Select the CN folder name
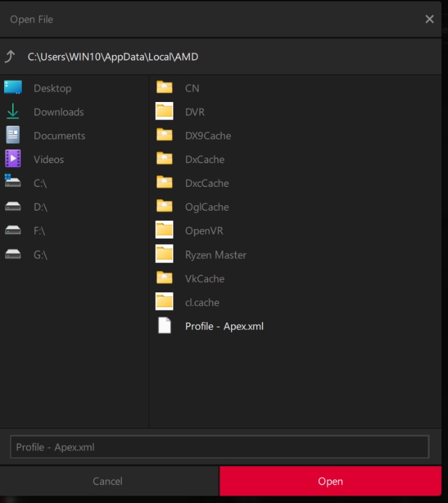 point(192,88)
